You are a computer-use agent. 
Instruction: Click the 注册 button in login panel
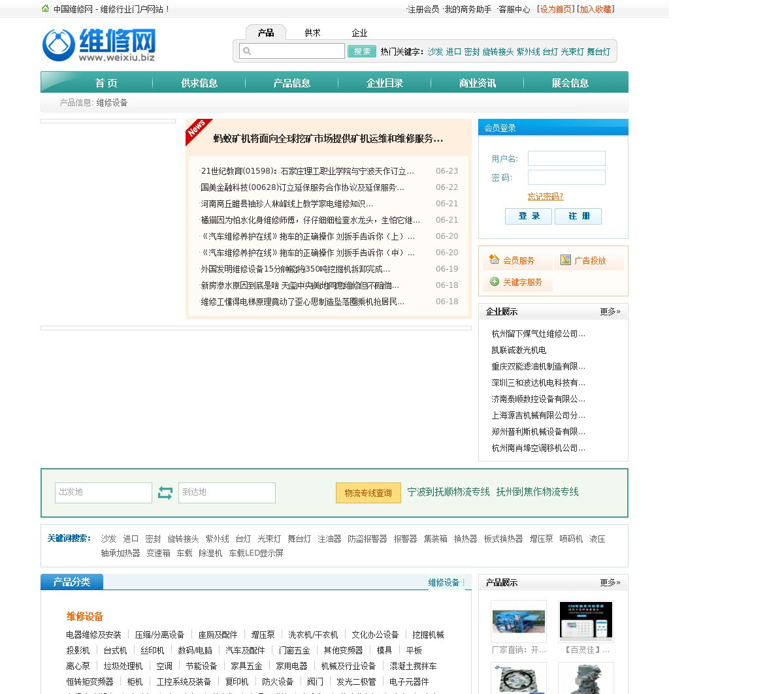pyautogui.click(x=578, y=216)
